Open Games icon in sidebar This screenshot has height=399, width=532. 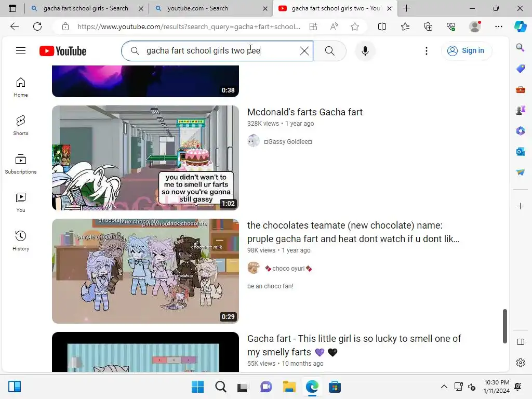click(x=520, y=110)
